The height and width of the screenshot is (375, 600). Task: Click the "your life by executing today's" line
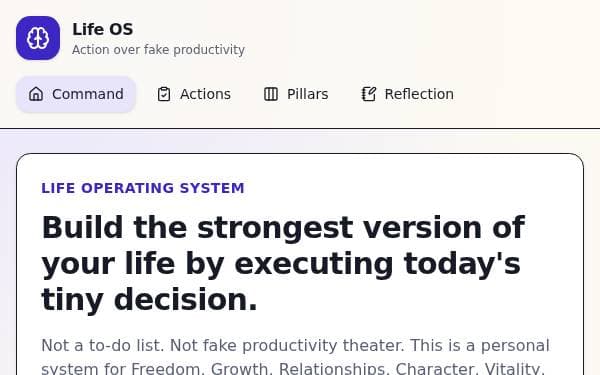(281, 264)
